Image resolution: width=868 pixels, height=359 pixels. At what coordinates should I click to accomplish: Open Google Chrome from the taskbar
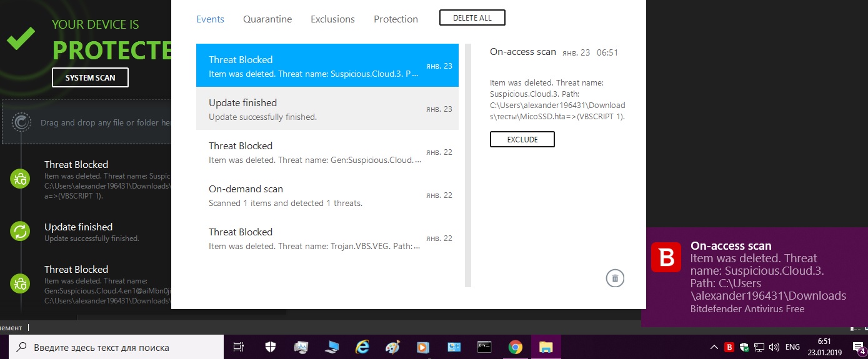[515, 347]
